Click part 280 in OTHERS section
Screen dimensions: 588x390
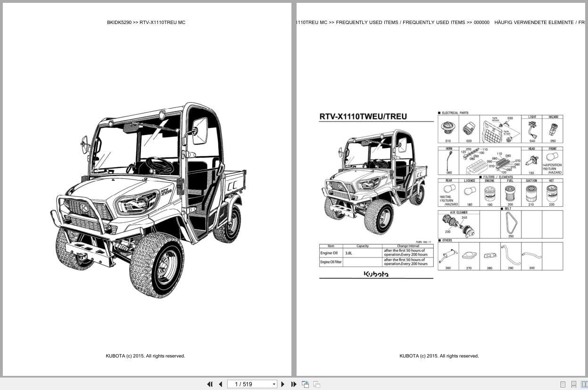pyautogui.click(x=489, y=256)
